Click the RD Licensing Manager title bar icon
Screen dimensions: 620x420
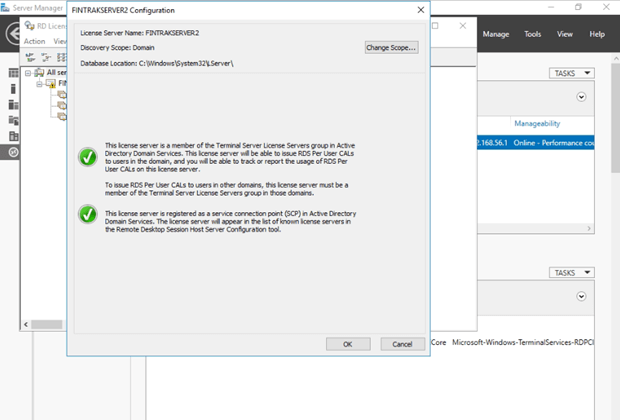pos(30,26)
